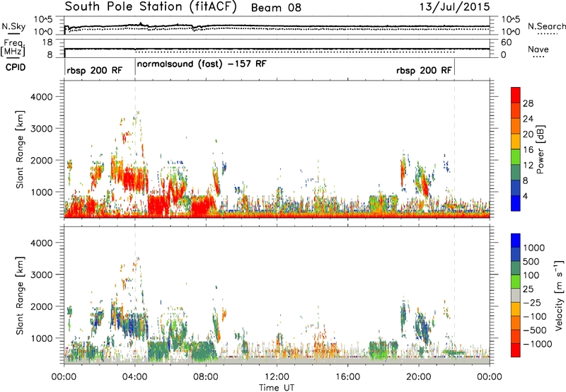Click the '4' power colorbar tick

[526, 196]
